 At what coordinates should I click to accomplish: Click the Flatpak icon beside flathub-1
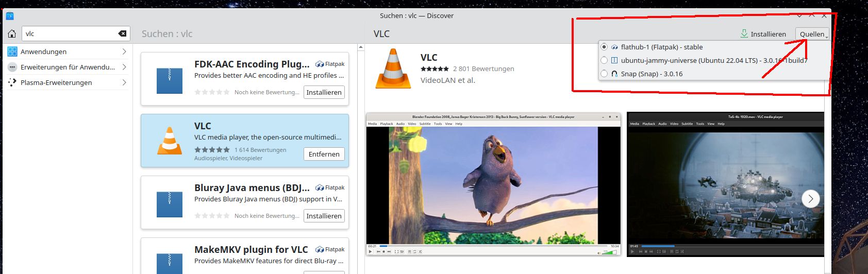614,47
